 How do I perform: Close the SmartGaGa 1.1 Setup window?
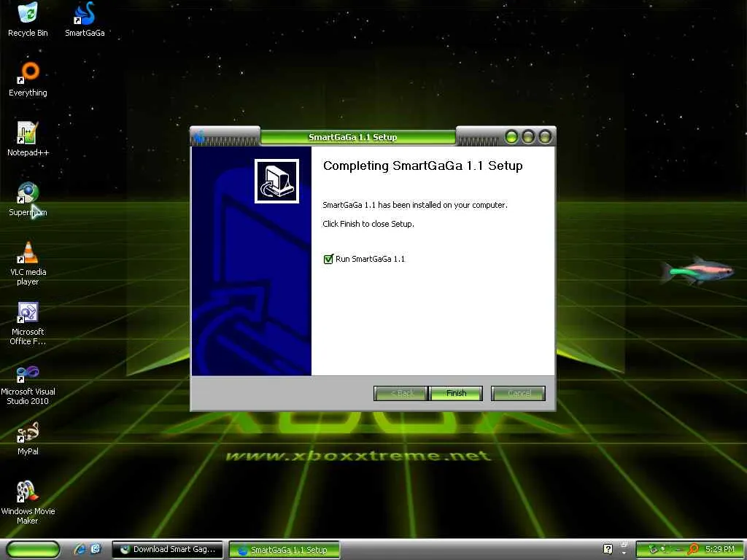tap(544, 137)
